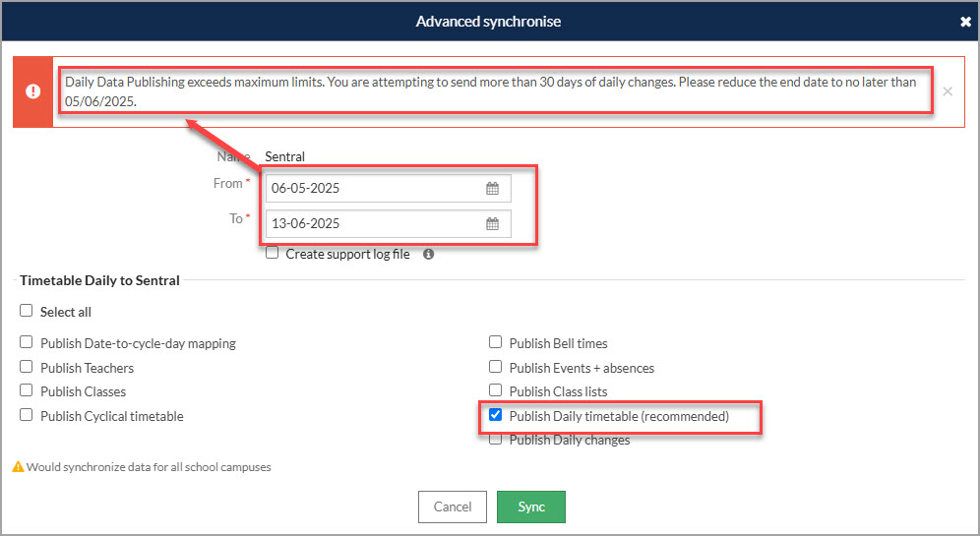Click the red exclamation alert icon
Screen dimensions: 980x536
pyautogui.click(x=33, y=91)
